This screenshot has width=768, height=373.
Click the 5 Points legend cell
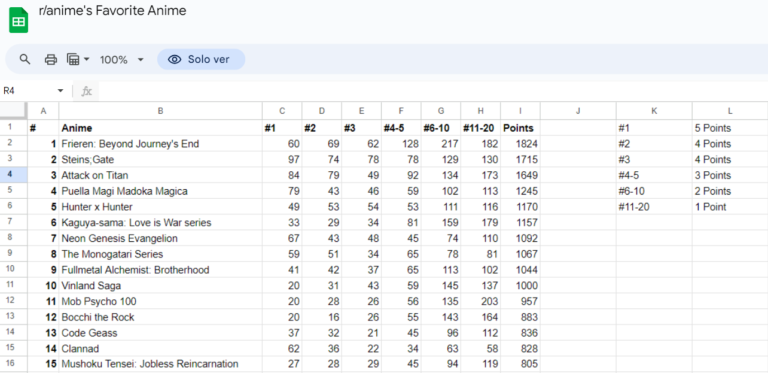pyautogui.click(x=730, y=128)
